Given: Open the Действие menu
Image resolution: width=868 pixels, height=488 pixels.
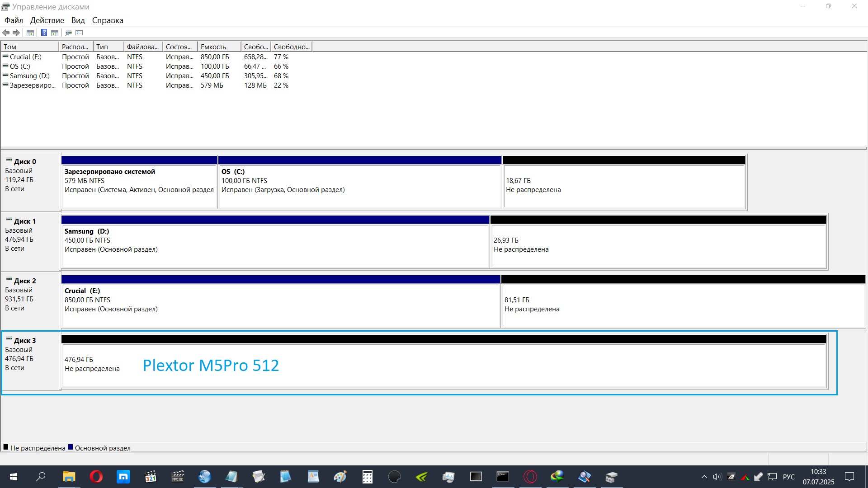Looking at the screenshot, I should click(47, 20).
